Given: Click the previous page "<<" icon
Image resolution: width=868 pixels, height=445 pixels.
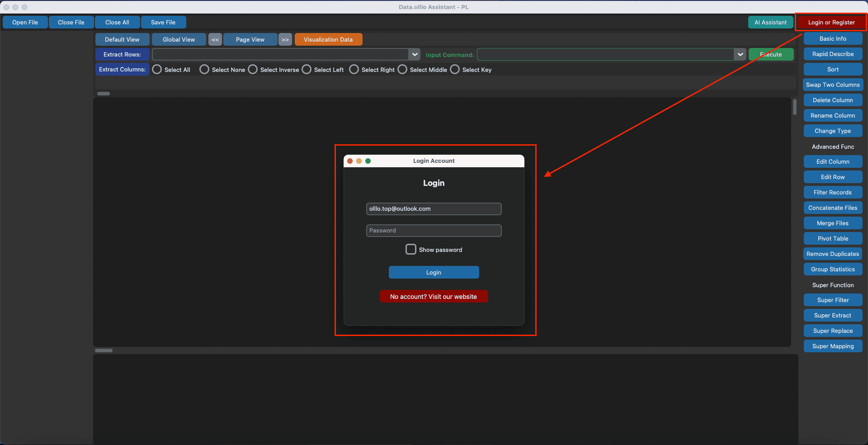Looking at the screenshot, I should pyautogui.click(x=215, y=39).
